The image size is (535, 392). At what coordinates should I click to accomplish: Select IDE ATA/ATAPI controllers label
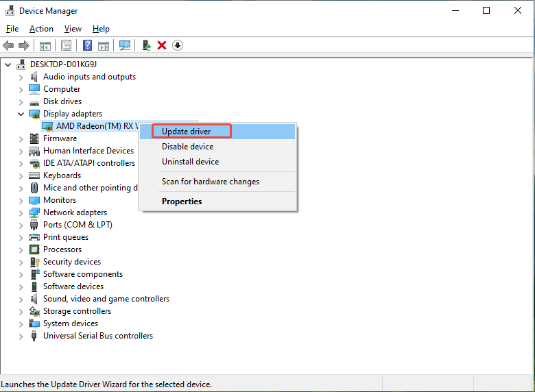[89, 163]
